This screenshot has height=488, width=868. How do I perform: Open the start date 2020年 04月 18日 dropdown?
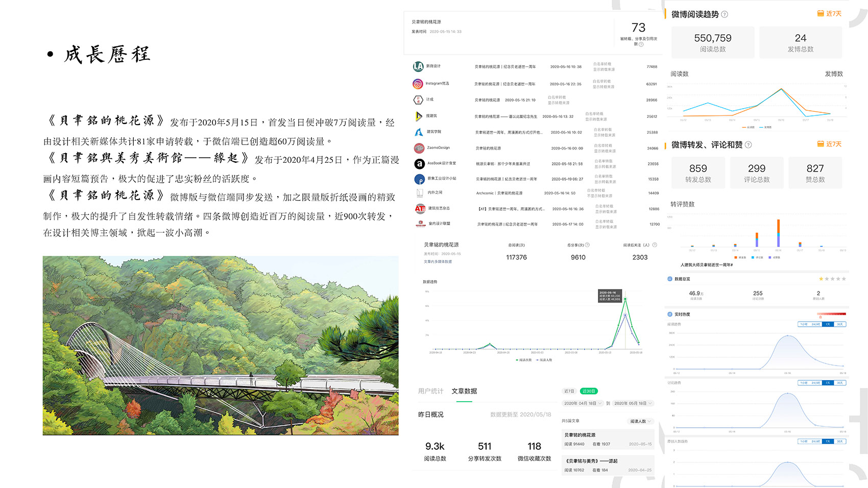pyautogui.click(x=583, y=403)
